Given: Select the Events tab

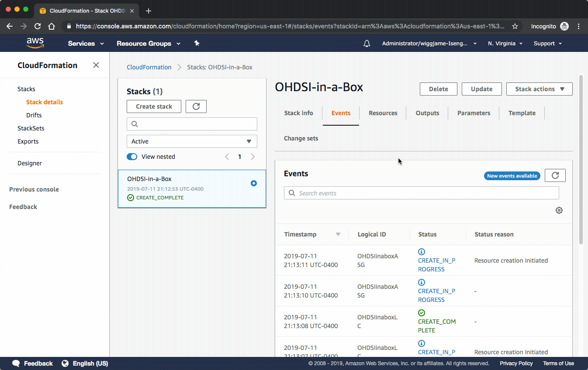Looking at the screenshot, I should (341, 113).
